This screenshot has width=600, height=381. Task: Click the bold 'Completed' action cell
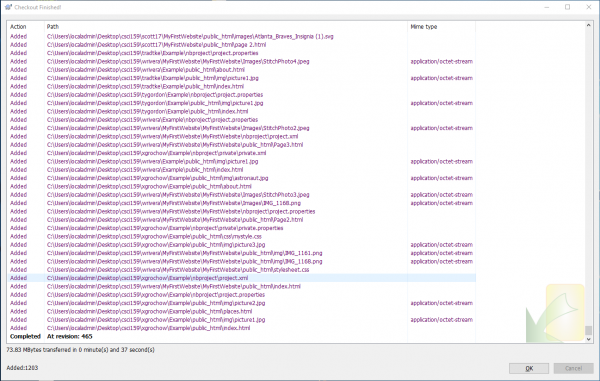click(25, 337)
